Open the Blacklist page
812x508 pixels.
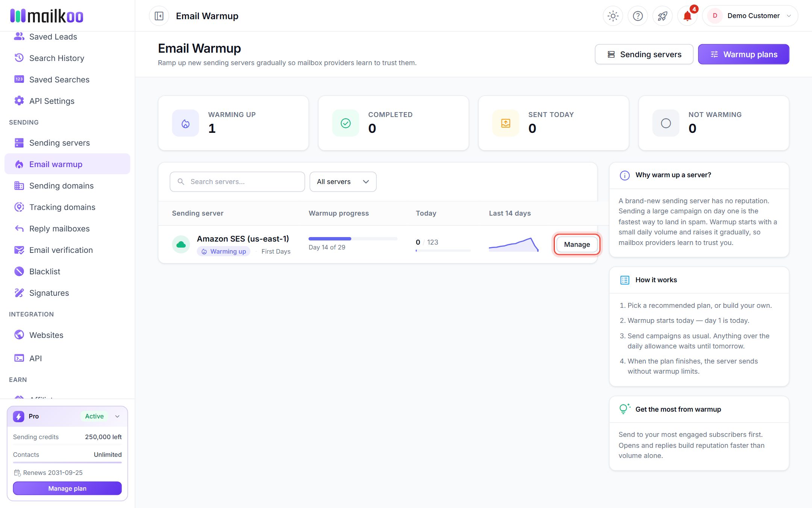(x=68, y=271)
